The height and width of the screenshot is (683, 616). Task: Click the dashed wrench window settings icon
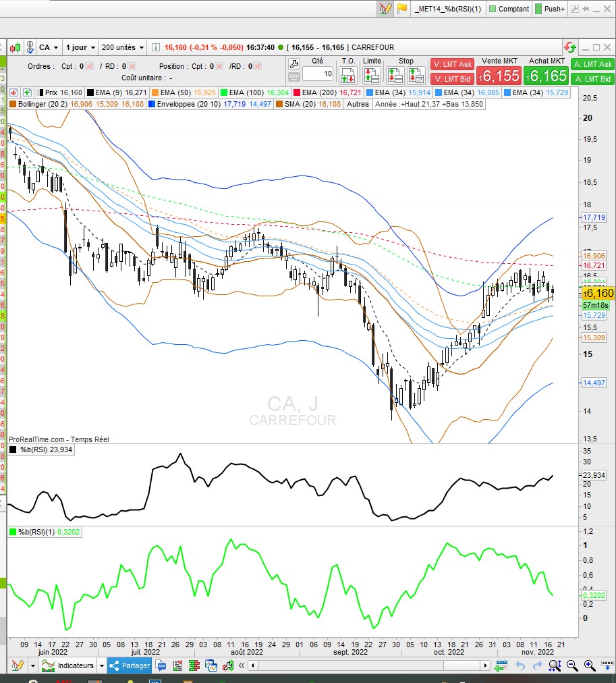click(x=575, y=9)
